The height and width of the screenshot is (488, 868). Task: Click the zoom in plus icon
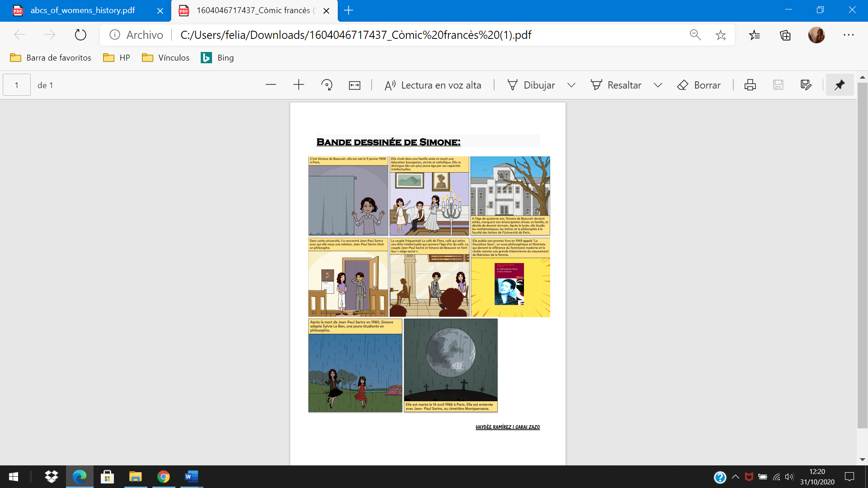(x=299, y=85)
